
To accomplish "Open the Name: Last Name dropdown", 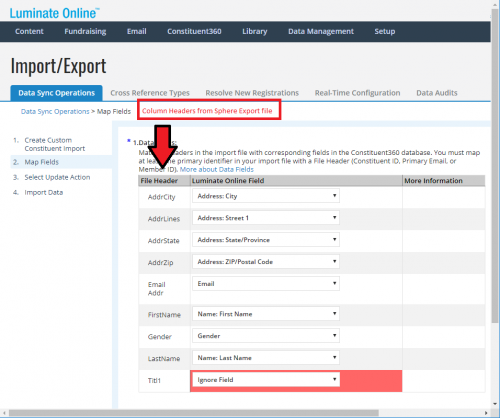I will (266, 358).
